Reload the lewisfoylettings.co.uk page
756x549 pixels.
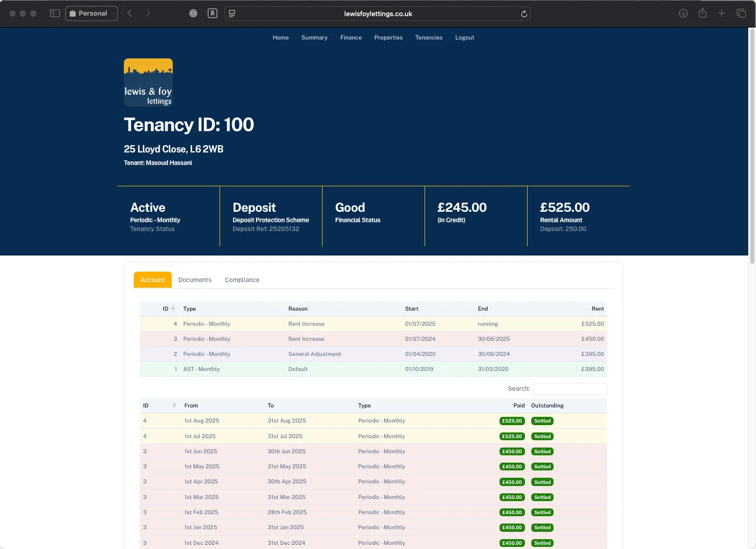coord(524,14)
